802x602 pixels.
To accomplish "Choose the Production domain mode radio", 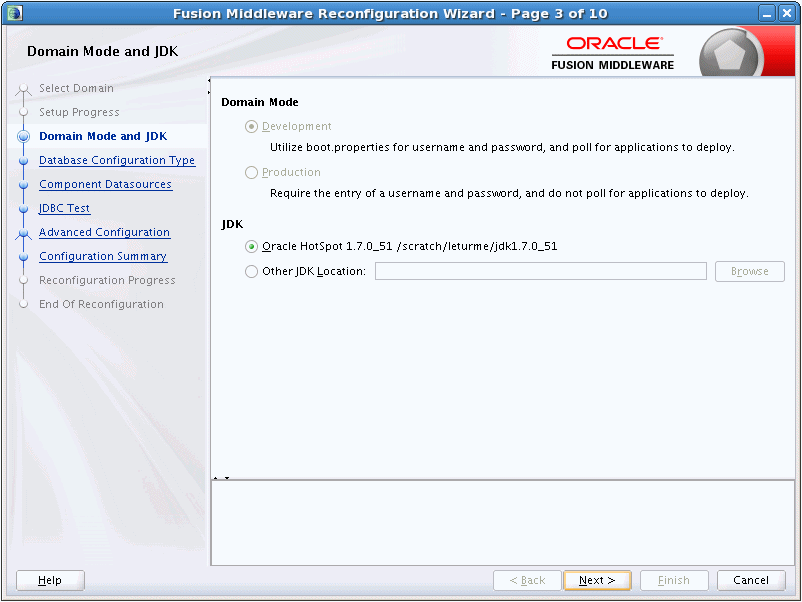I will tap(251, 173).
